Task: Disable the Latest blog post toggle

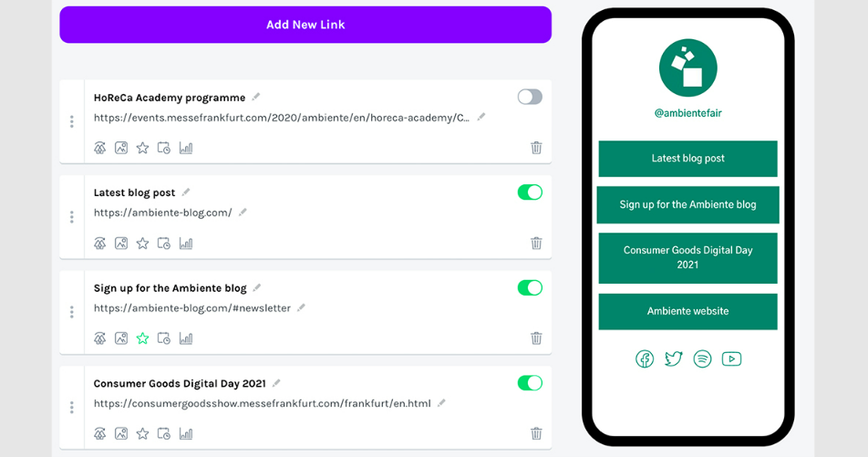Action: click(x=530, y=192)
